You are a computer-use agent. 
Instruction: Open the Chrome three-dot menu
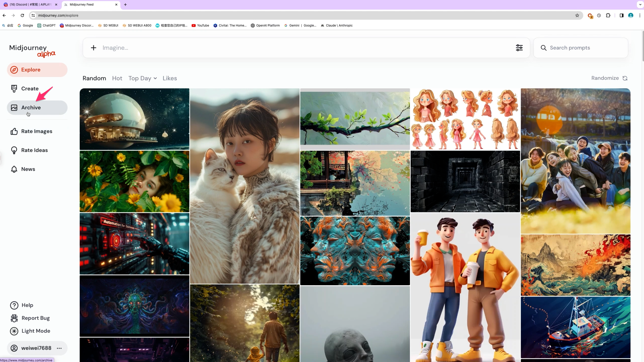(640, 15)
